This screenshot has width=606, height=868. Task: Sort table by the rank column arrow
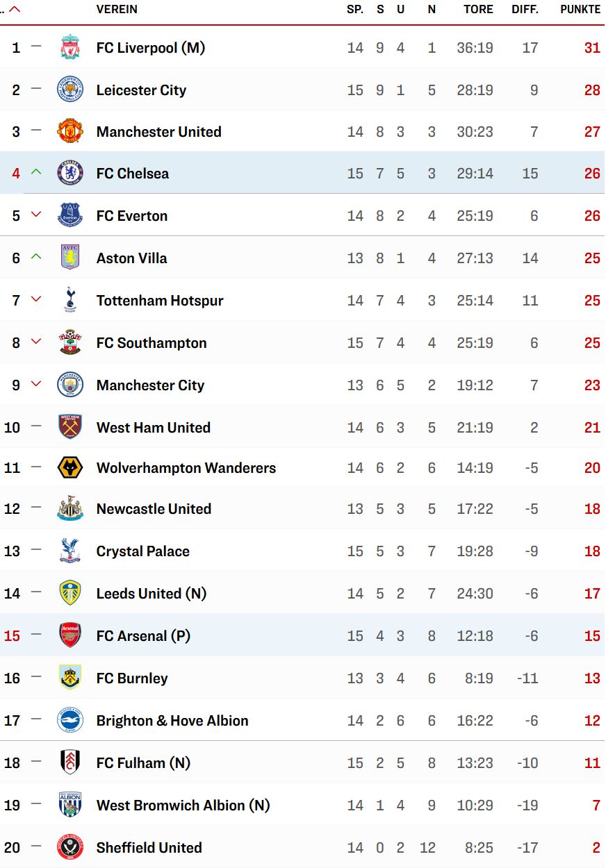point(14,10)
